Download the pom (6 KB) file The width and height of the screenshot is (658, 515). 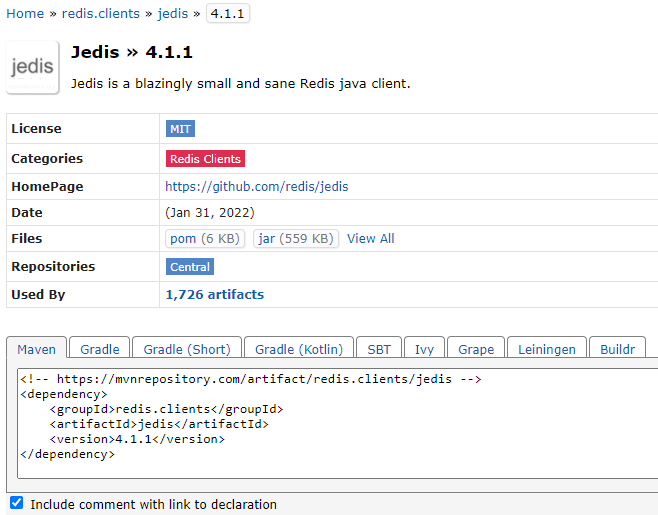pyautogui.click(x=205, y=238)
